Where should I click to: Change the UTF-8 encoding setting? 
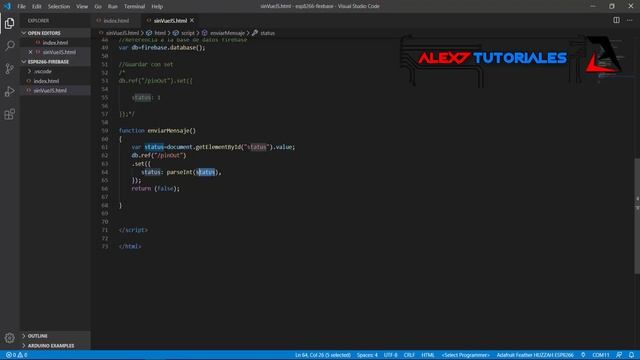coord(390,355)
